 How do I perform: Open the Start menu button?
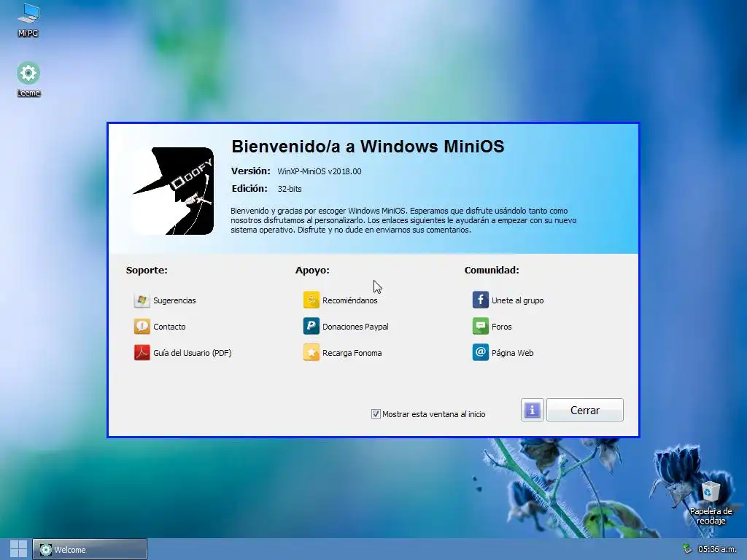[x=18, y=549]
